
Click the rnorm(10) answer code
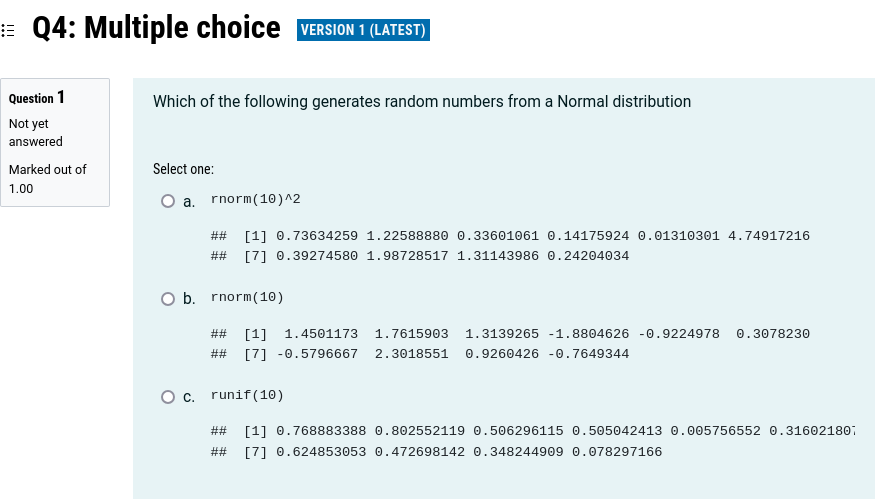(x=247, y=297)
